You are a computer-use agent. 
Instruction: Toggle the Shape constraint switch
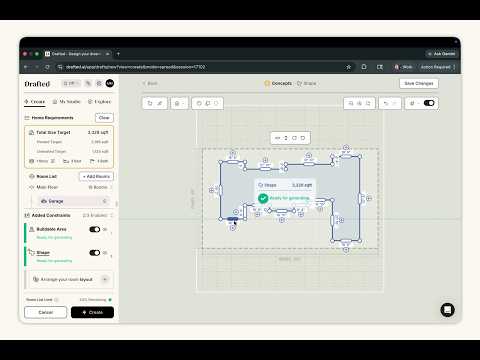pyautogui.click(x=95, y=253)
